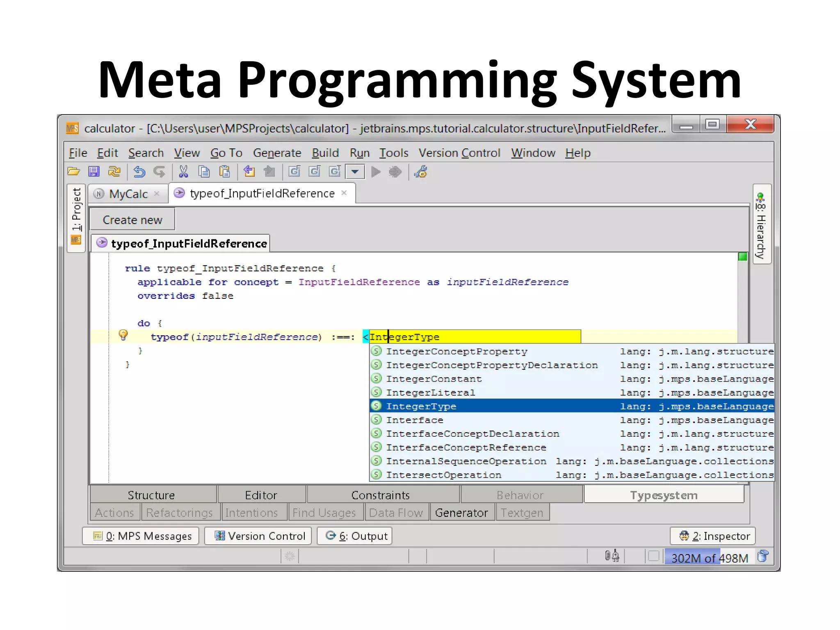Select IntegerLiteral from the completion list
This screenshot has width=840, height=630.
(430, 393)
